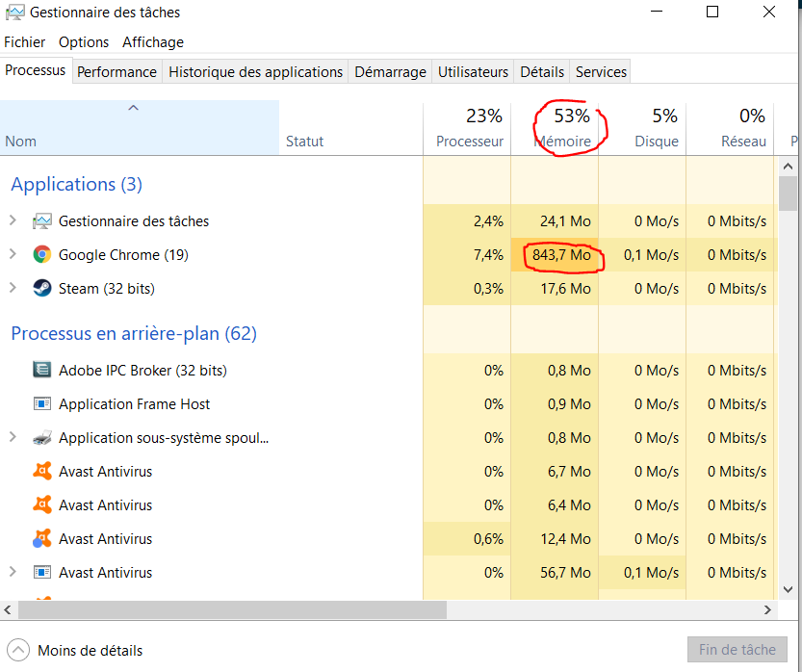Screen dimensions: 802x672
Task: Click the horizontal scrollbar right arrow
Action: pos(768,610)
